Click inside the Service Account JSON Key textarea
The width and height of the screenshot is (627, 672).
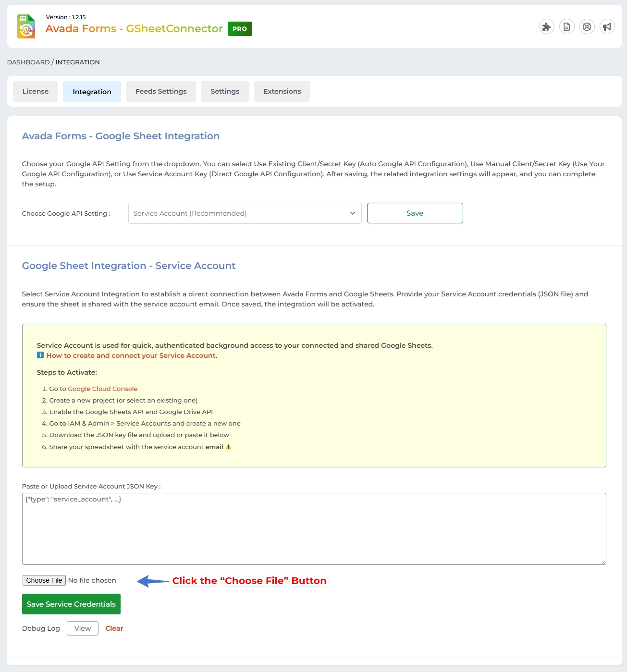point(312,528)
